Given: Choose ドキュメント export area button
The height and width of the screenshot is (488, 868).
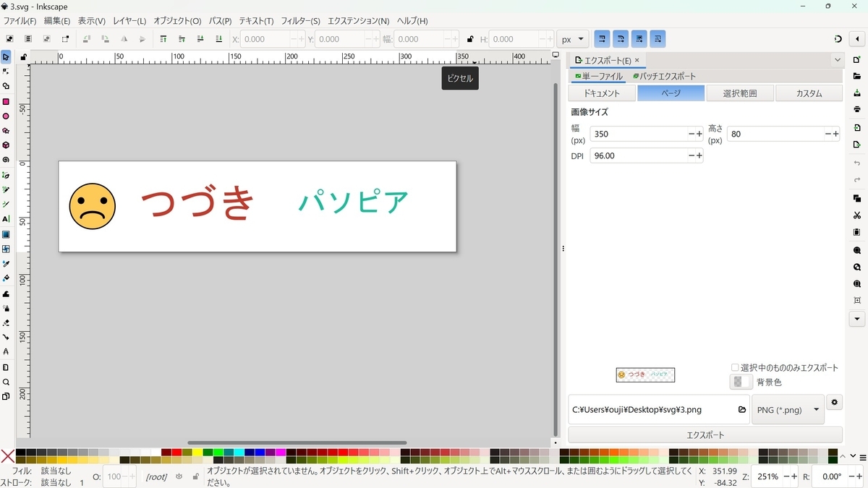Looking at the screenshot, I should tap(602, 93).
